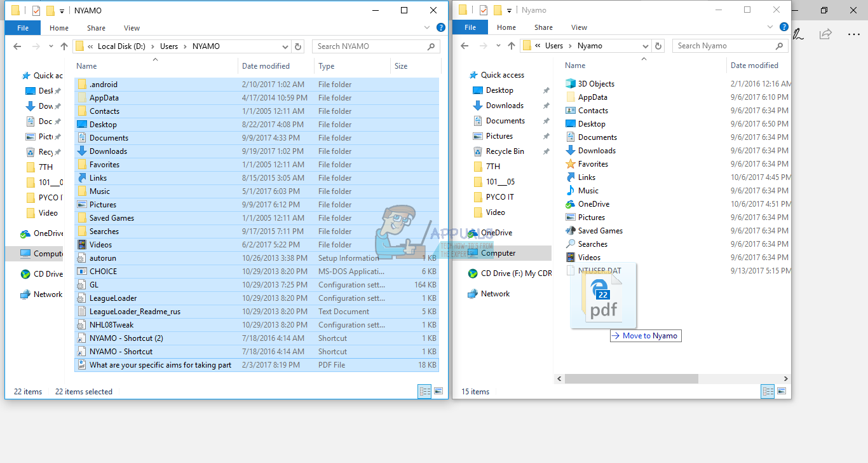Sort left list by Date modified column
868x463 pixels.
click(x=266, y=66)
